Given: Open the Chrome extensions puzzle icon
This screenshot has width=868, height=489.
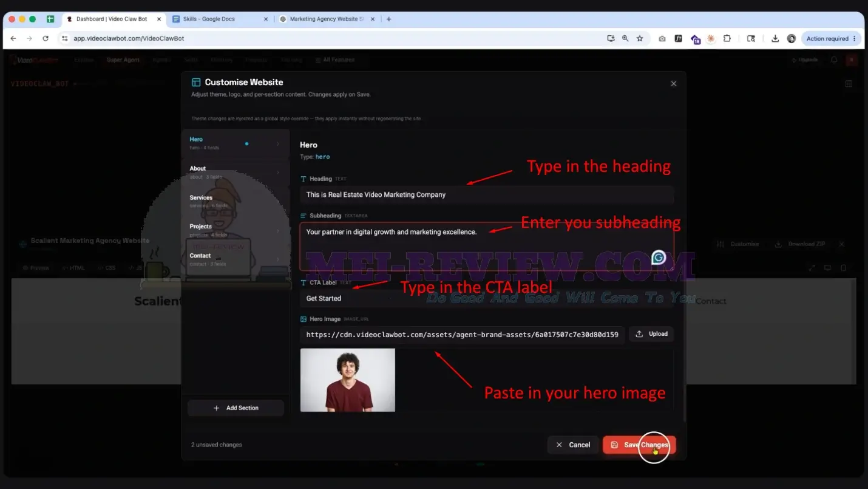Looking at the screenshot, I should click(727, 38).
